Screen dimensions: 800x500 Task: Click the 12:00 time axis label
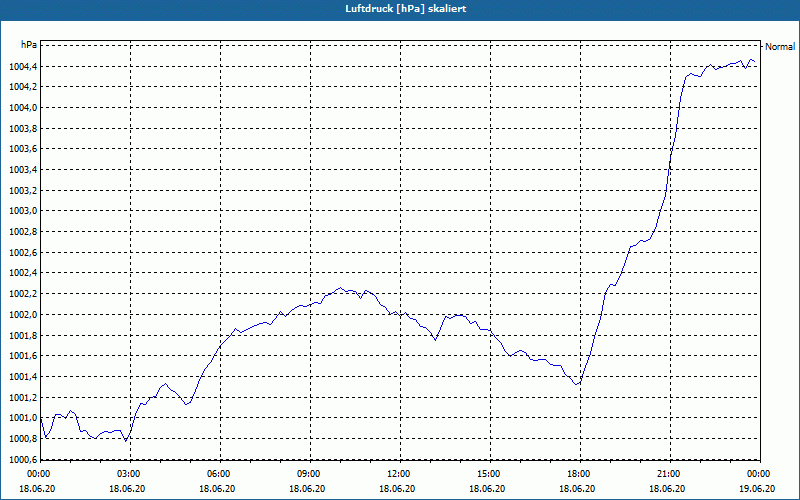pos(397,474)
